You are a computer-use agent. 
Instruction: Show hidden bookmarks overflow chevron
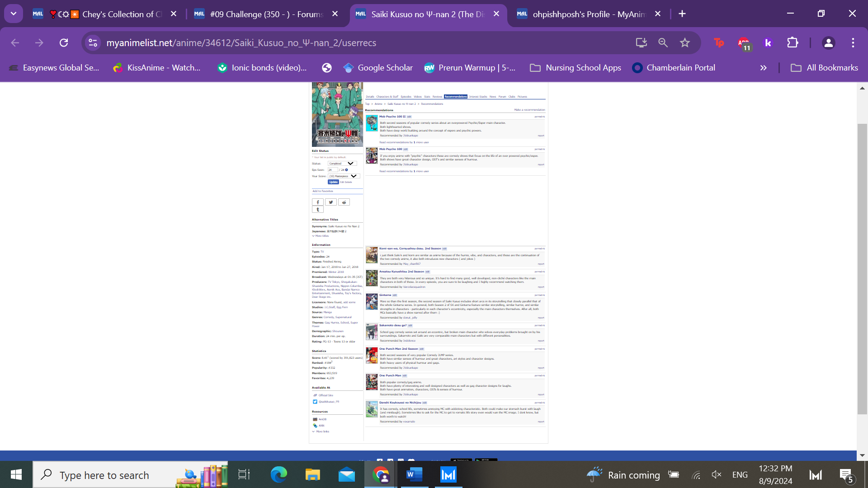pos(763,68)
